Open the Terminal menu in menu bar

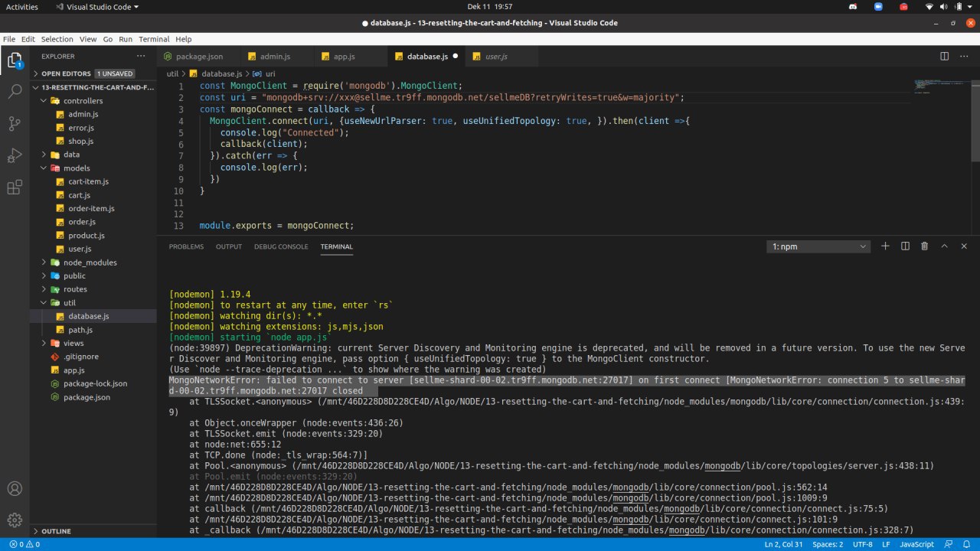tap(154, 39)
